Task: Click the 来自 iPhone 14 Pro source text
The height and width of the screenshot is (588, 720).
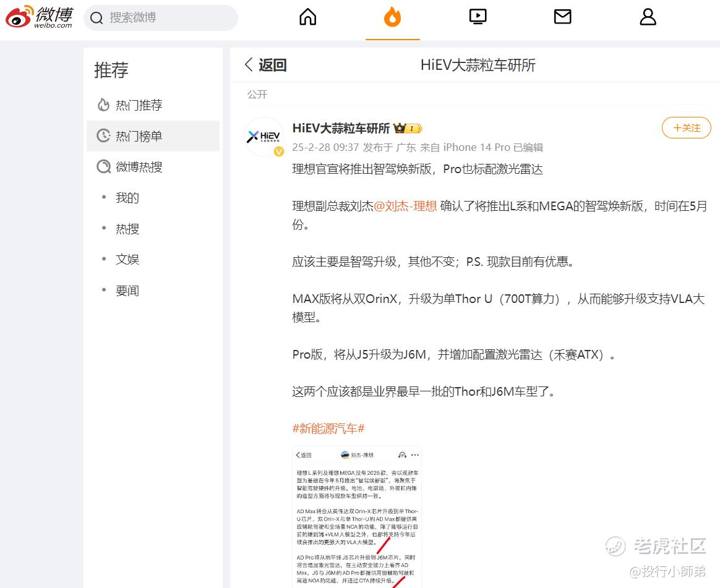Action: 465,147
